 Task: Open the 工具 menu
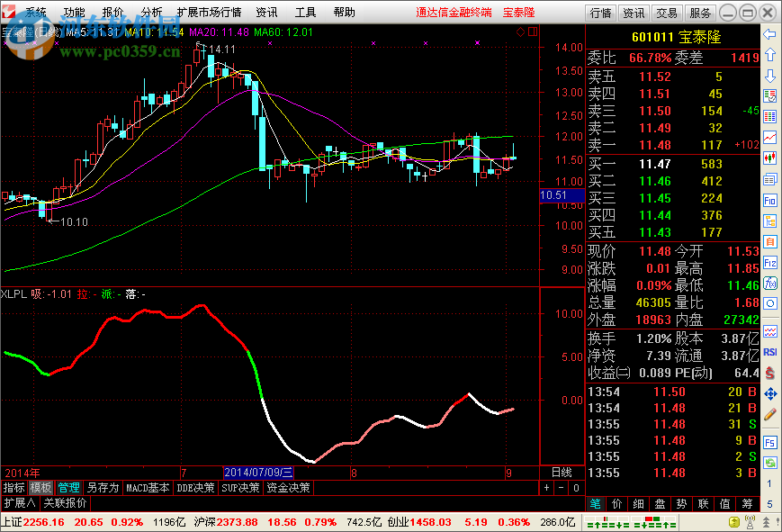click(305, 12)
